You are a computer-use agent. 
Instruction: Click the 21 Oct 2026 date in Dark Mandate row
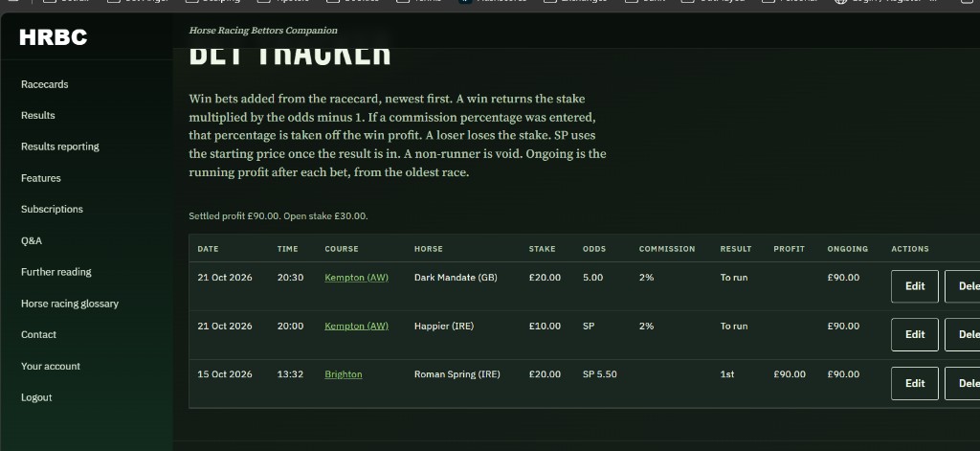pyautogui.click(x=225, y=277)
